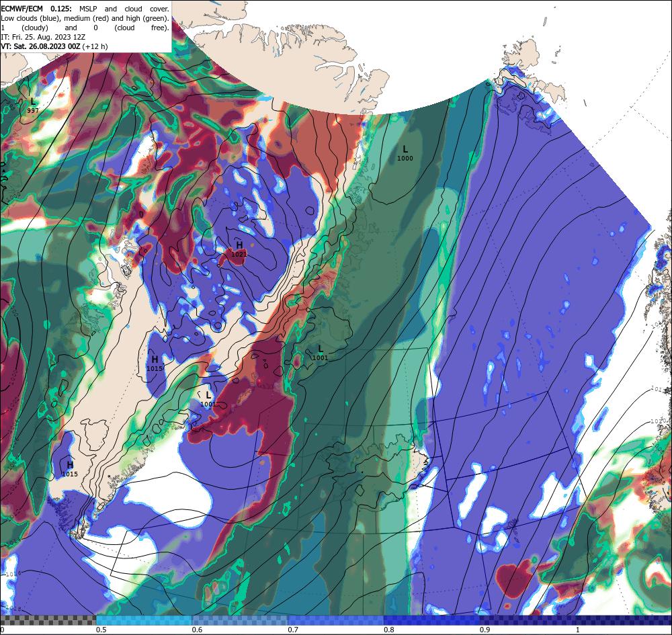Viewport: 672px width, 635px height.
Task: Click the '0.6' legend scale label
Action: click(x=197, y=630)
